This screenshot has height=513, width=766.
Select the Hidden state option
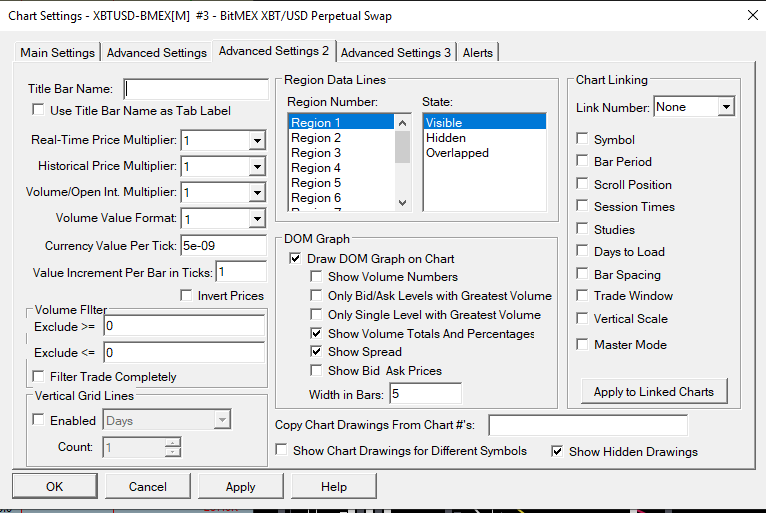(485, 138)
